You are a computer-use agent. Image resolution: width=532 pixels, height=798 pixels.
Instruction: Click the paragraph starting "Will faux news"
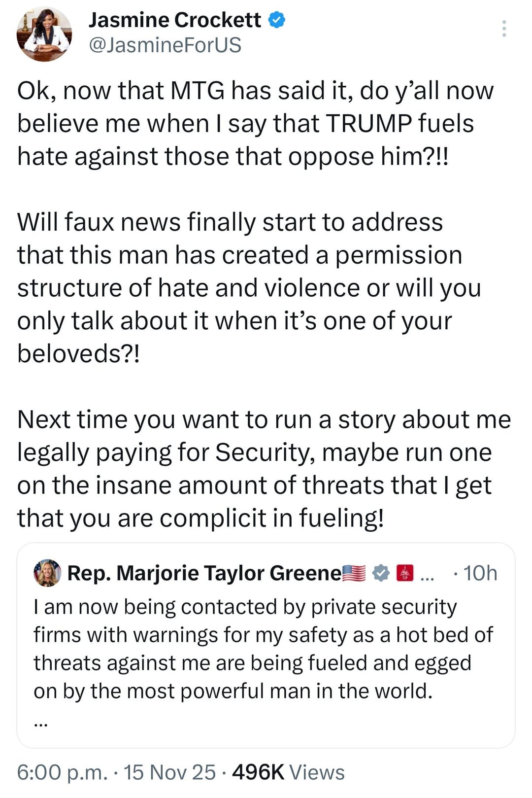click(249, 288)
